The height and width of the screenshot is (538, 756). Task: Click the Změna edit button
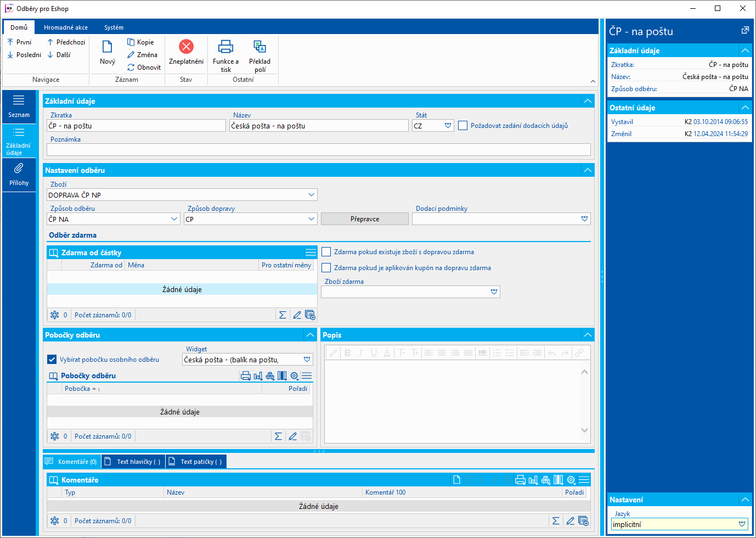point(142,55)
